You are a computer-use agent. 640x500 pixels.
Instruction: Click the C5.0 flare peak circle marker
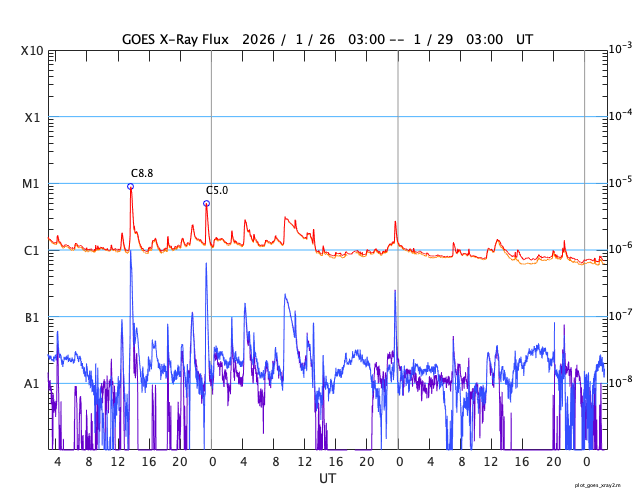coord(207,203)
